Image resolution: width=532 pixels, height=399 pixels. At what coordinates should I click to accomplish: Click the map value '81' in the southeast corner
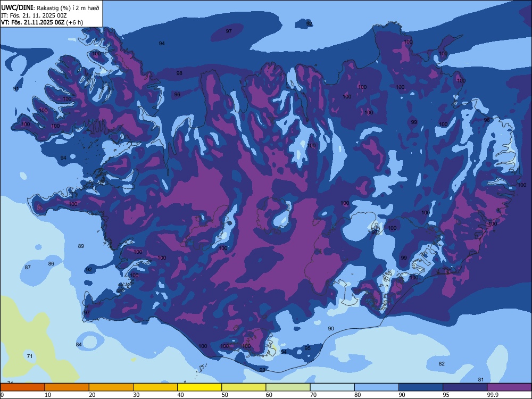click(x=481, y=380)
